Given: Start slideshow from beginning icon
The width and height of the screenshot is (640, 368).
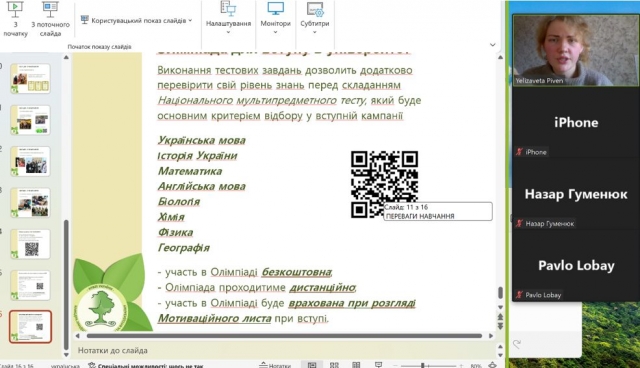Looking at the screenshot, I should click(15, 10).
